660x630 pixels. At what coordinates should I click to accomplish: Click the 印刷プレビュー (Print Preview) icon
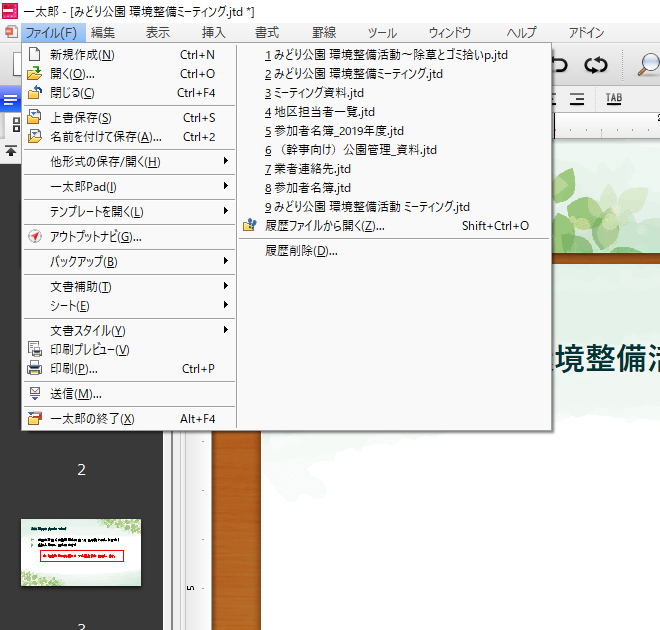pyautogui.click(x=35, y=350)
